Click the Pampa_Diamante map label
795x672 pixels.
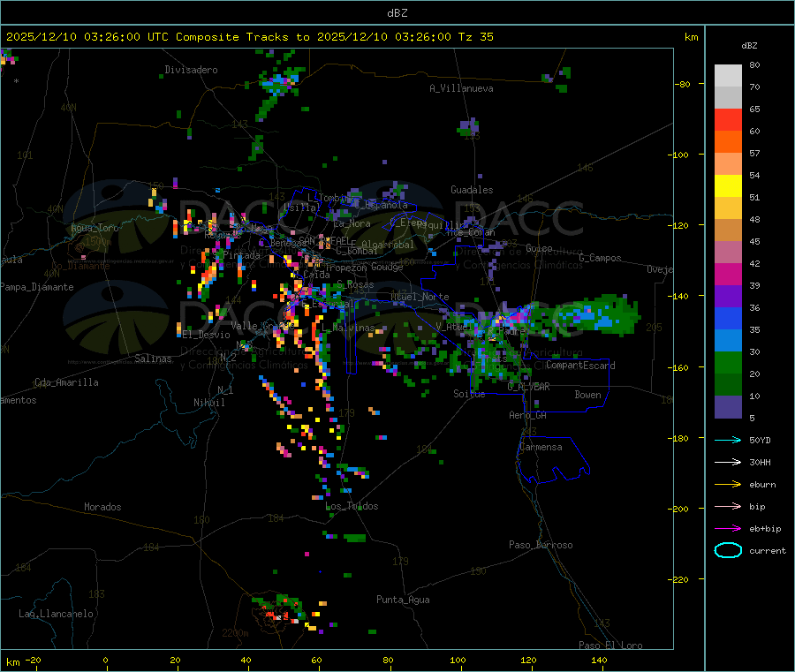coord(36,287)
